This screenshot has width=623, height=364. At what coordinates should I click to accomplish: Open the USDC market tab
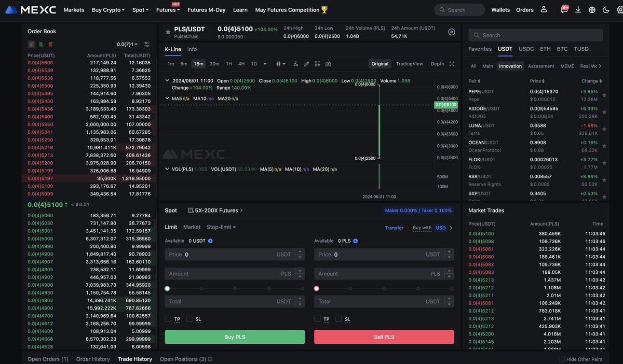point(526,49)
